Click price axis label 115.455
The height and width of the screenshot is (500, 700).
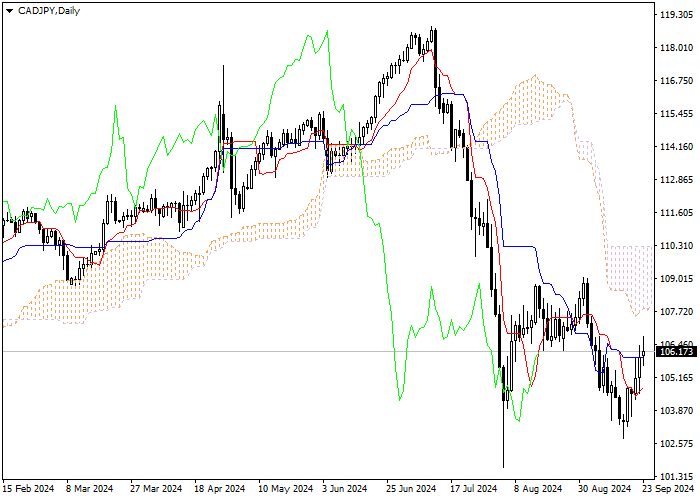tap(676, 114)
